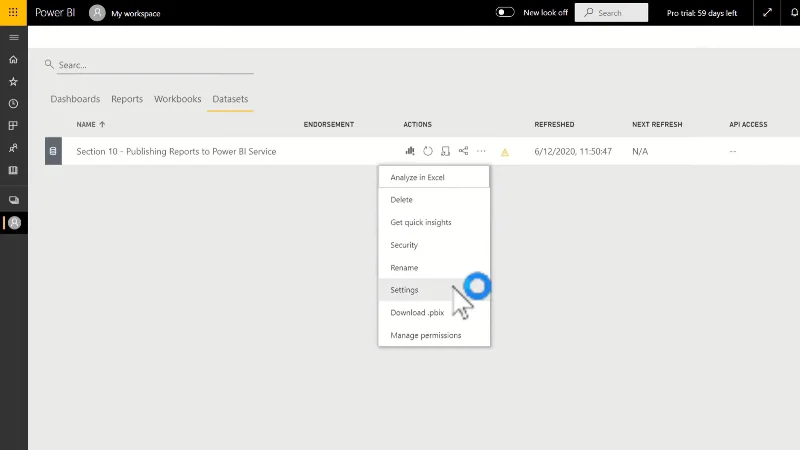
Task: Click the N/A next refresh value
Action: click(640, 152)
